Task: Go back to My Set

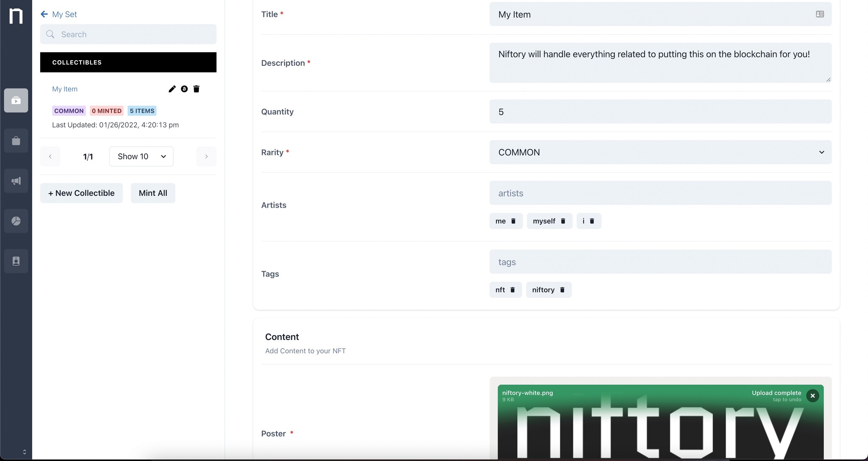Action: [x=58, y=14]
